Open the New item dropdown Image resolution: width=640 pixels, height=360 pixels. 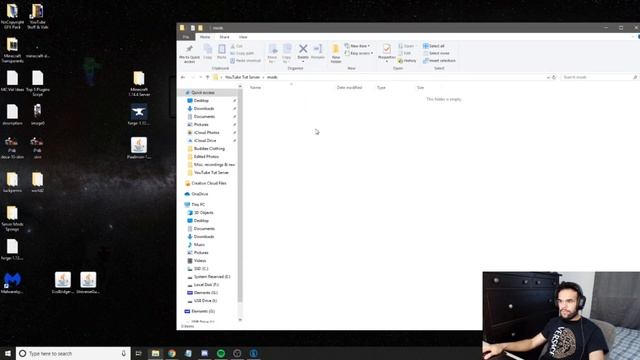pyautogui.click(x=357, y=46)
